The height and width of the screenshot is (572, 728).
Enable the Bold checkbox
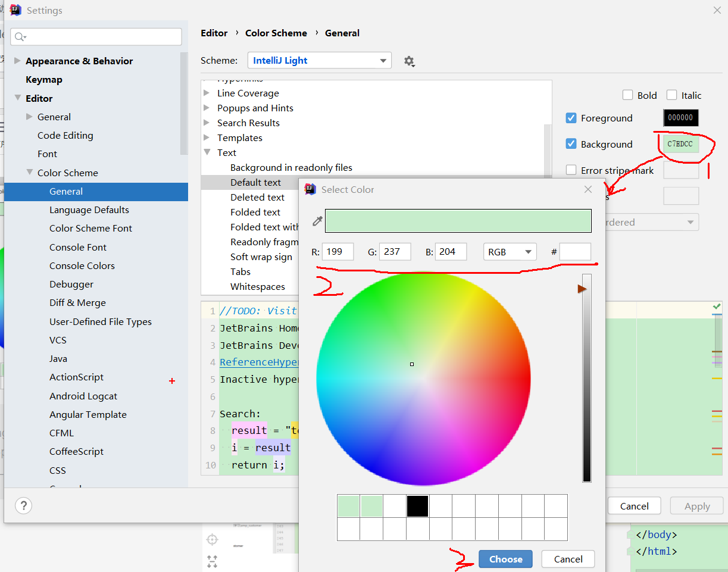(627, 95)
